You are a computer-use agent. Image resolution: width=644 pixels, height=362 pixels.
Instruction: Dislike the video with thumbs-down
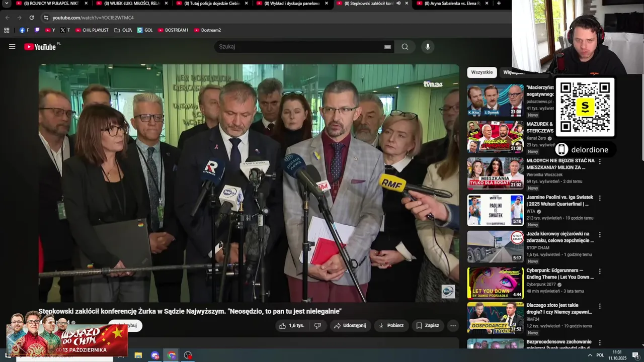(x=317, y=325)
